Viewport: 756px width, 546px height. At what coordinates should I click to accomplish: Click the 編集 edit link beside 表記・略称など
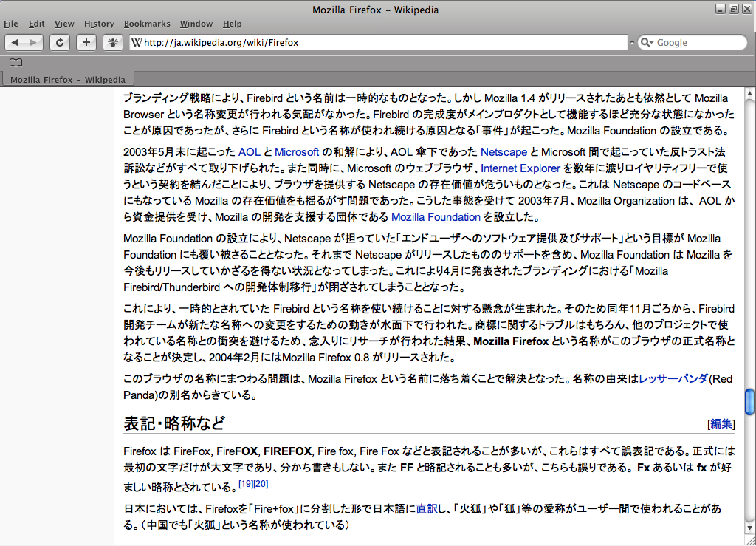721,424
